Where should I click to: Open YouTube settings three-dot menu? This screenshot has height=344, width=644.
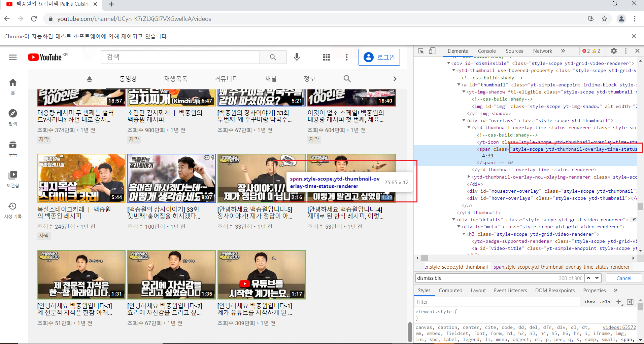(346, 57)
